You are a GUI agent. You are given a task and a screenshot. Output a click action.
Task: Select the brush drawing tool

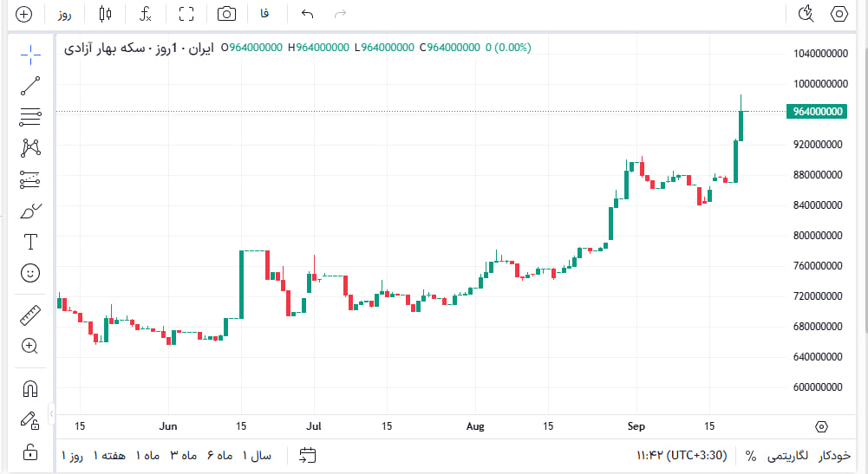[x=30, y=211]
